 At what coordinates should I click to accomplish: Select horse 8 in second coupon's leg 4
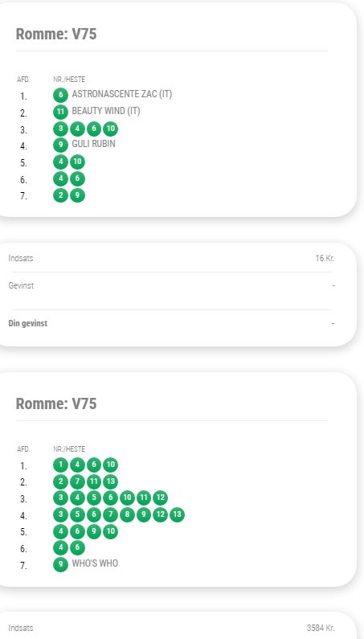[x=127, y=514]
